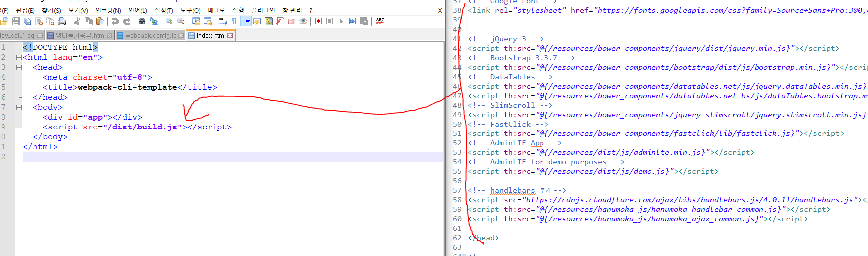Click X button closing current document
Screen dimensions: 868x256
[x=440, y=10]
